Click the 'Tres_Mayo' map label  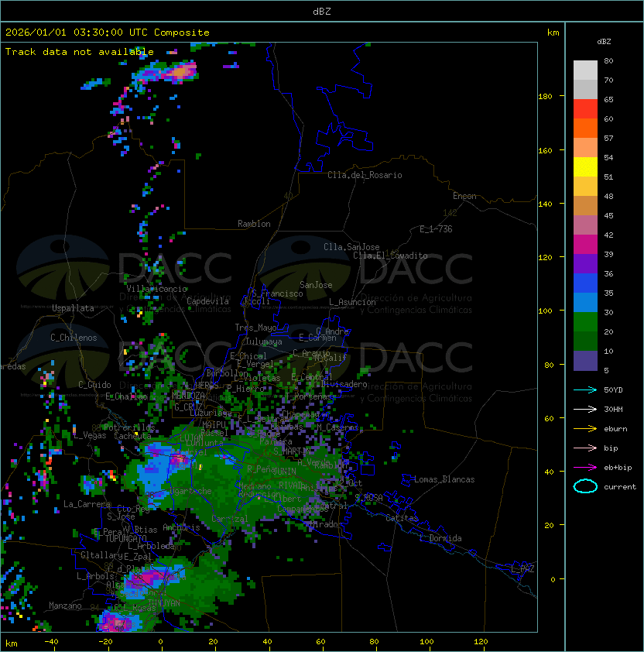click(255, 328)
